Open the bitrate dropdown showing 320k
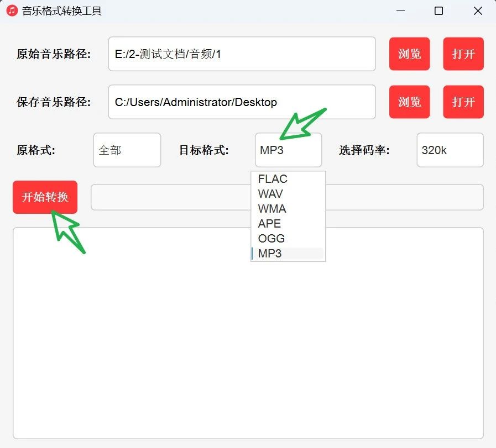Screen dimensions: 496x448 pyautogui.click(x=450, y=150)
